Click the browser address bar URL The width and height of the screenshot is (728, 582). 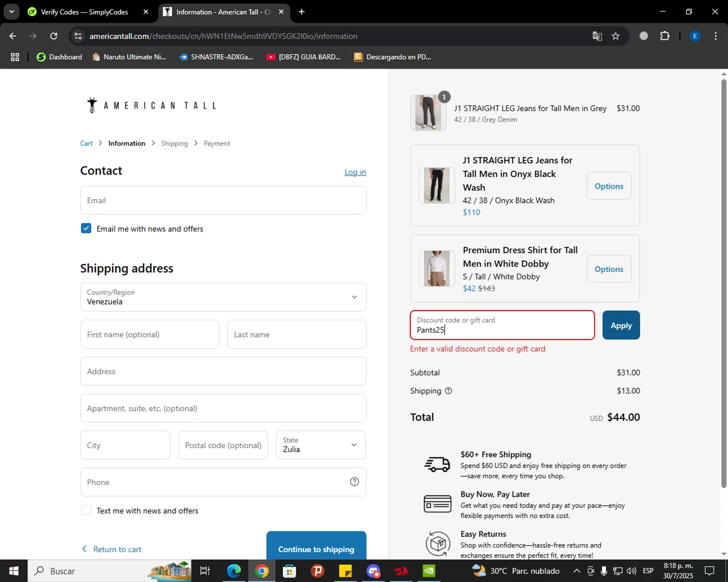pos(223,36)
